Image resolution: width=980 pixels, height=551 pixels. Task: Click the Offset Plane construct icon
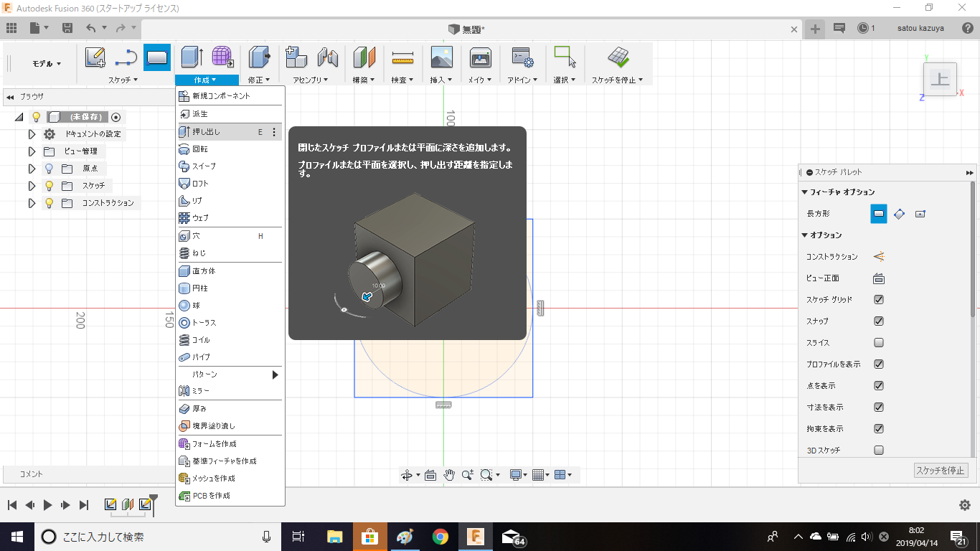click(364, 57)
